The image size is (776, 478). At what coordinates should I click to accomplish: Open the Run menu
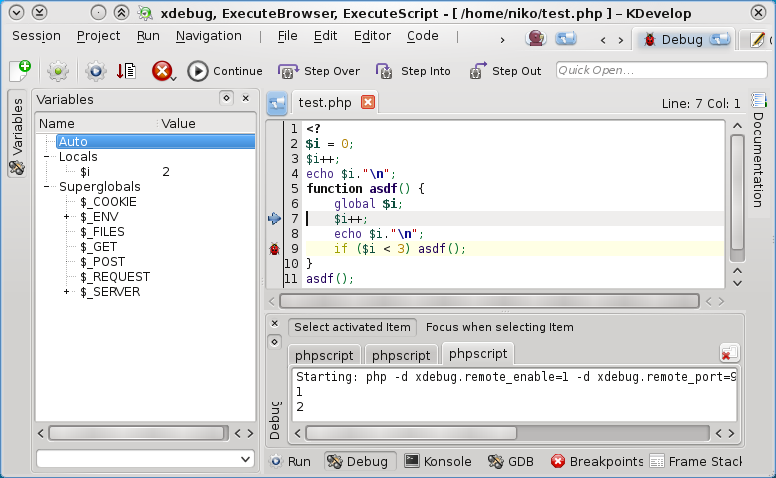pos(148,36)
